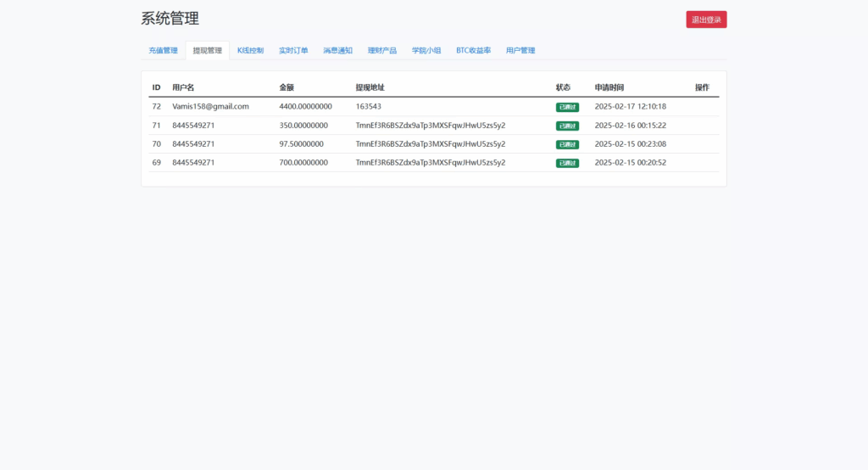Image resolution: width=868 pixels, height=470 pixels.
Task: Click the 申请时间 column header
Action: pos(609,87)
